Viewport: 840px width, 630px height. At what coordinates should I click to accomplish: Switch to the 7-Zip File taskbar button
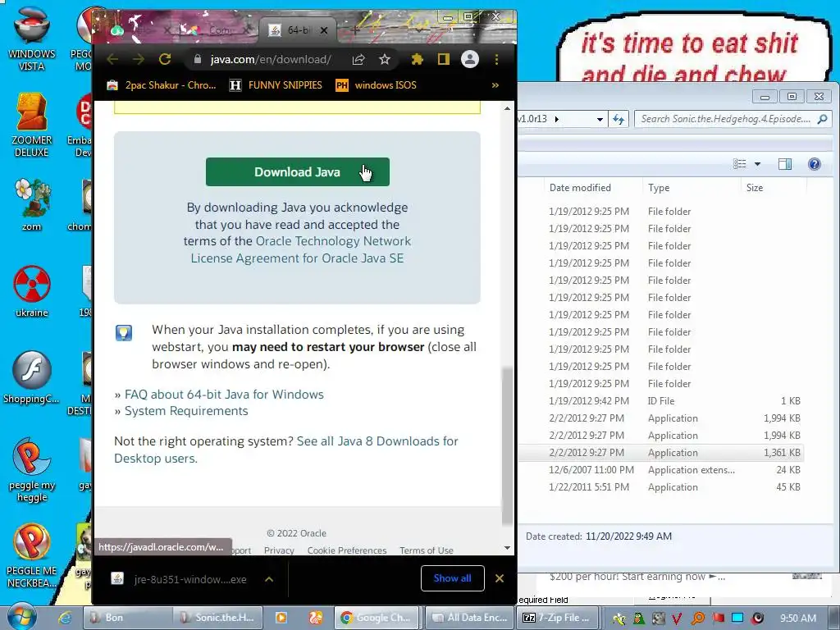coord(557,618)
